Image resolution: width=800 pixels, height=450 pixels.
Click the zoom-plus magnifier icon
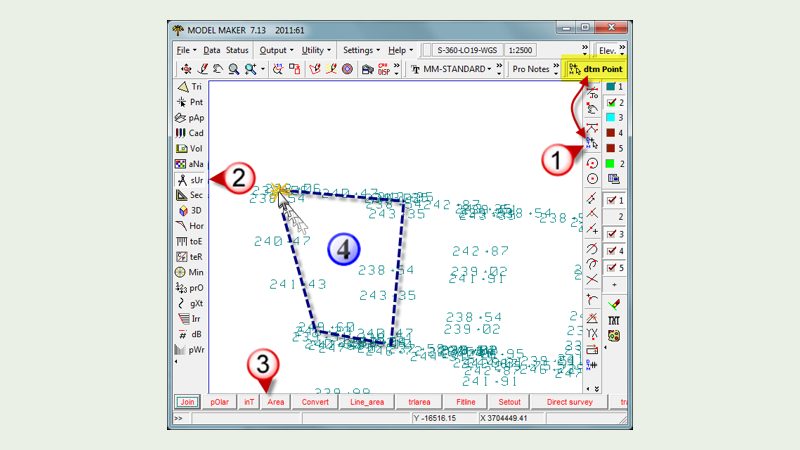pos(250,69)
